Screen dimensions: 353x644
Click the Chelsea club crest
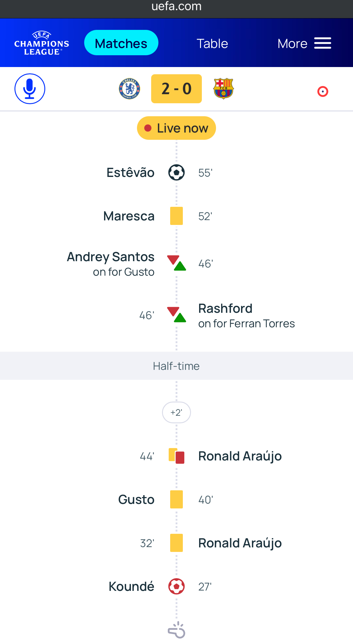(x=129, y=89)
